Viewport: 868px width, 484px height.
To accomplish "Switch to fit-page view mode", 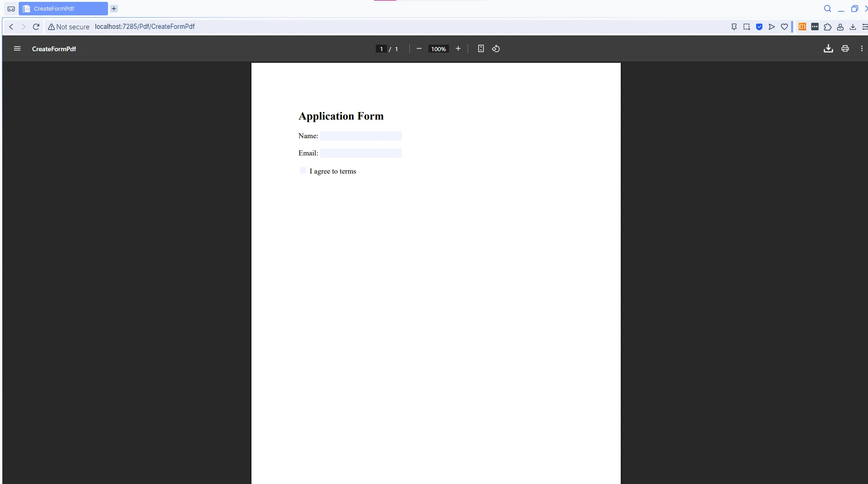I will coord(481,48).
